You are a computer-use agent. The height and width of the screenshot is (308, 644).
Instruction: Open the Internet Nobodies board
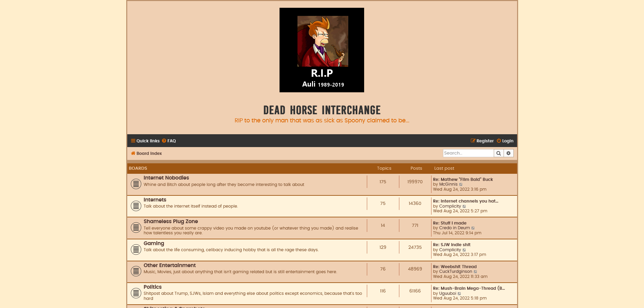(x=166, y=178)
